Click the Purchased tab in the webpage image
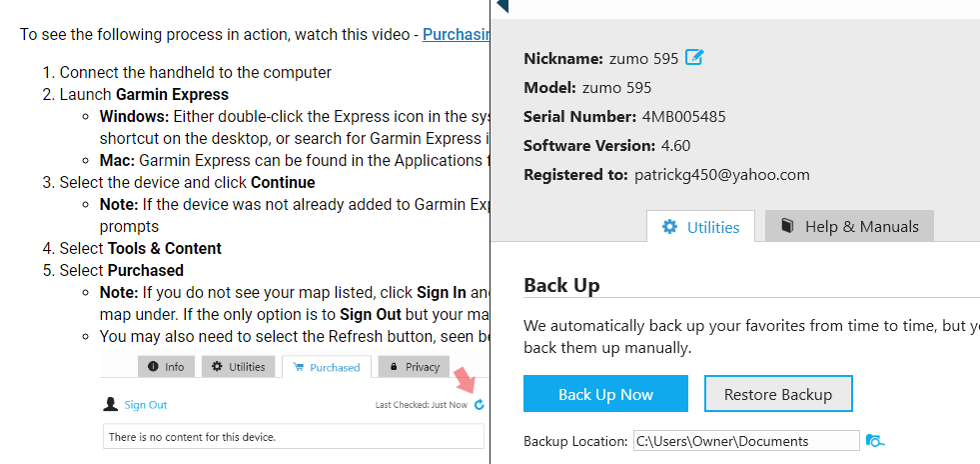 tap(327, 367)
